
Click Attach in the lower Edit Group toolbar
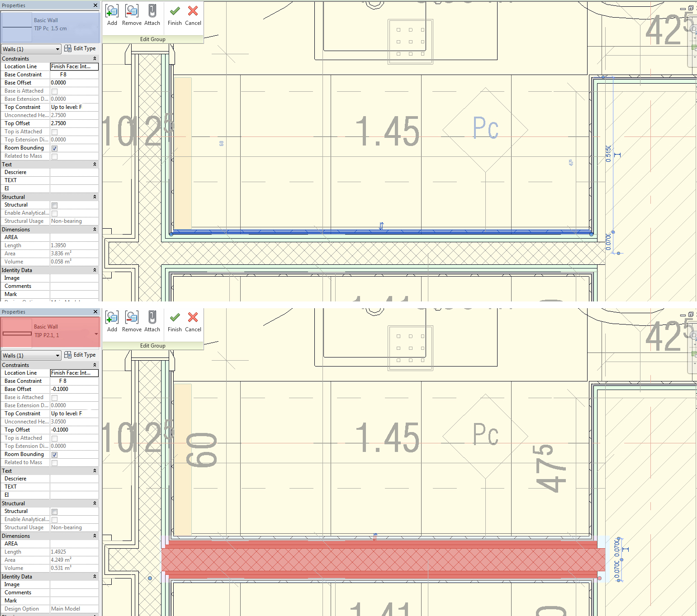click(x=152, y=321)
